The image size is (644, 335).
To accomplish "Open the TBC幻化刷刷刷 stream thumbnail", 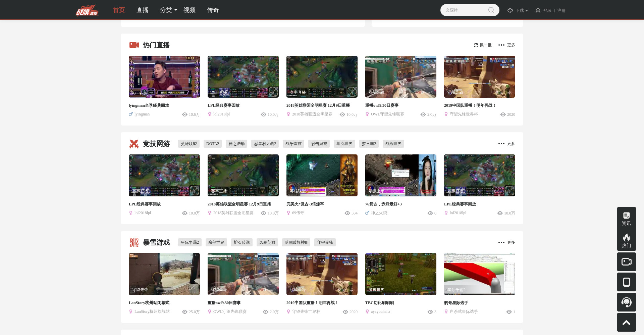I will 401,274.
